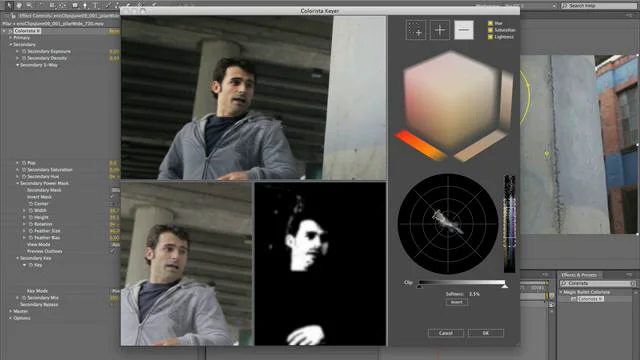Click the Clip slider black handle
The image size is (640, 360).
click(x=420, y=287)
